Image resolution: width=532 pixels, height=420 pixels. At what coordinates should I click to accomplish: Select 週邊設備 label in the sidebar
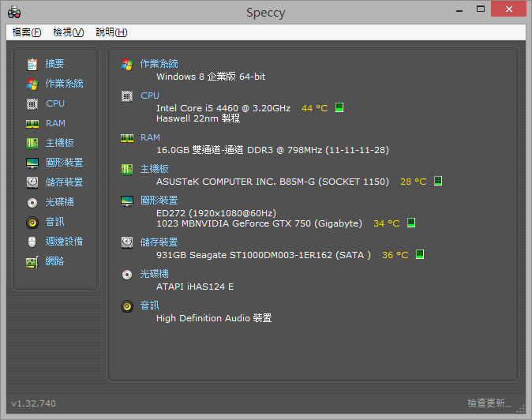[65, 242]
